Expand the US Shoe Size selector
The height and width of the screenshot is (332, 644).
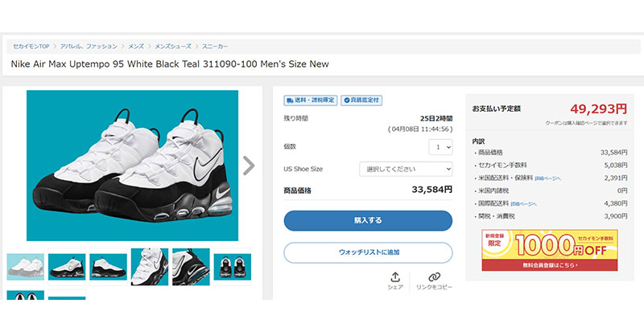click(x=406, y=169)
